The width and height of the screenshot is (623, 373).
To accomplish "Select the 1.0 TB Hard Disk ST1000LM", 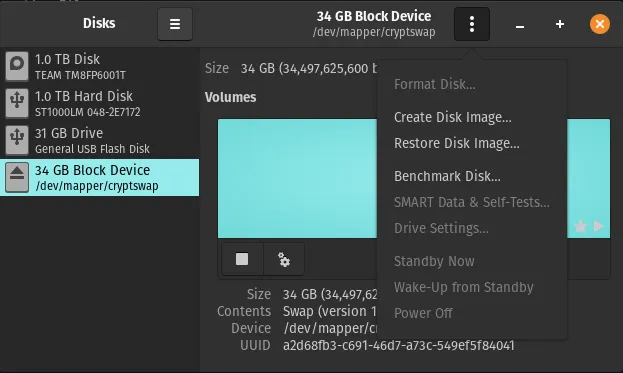I will 99,103.
